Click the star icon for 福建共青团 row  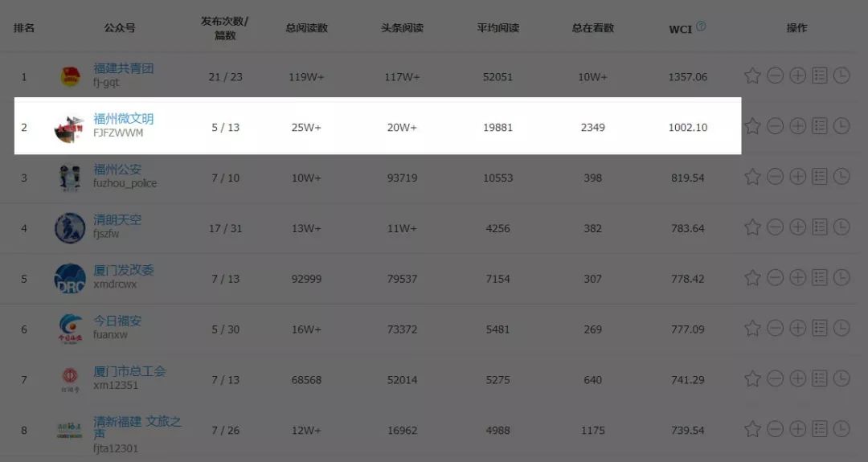tap(752, 76)
